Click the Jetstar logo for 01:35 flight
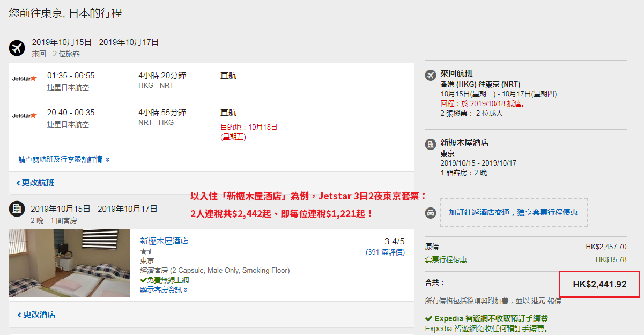This screenshot has width=644, height=335. coord(25,79)
